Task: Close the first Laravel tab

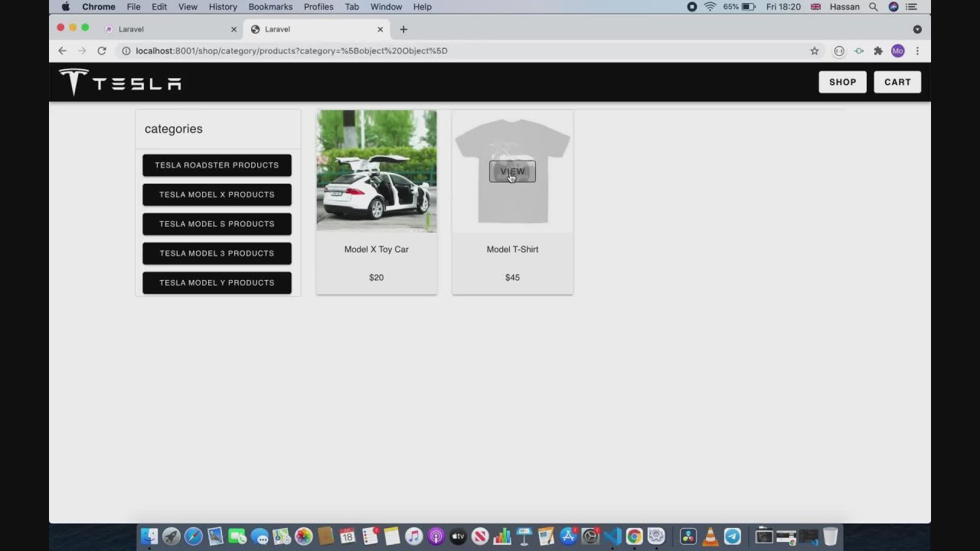Action: coord(234,29)
